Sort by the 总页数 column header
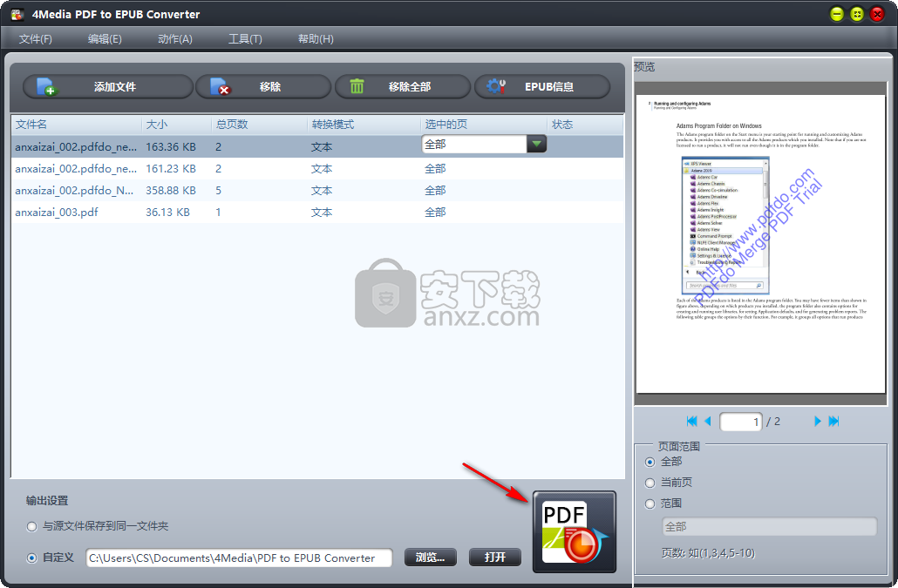This screenshot has width=898, height=588. [260, 124]
